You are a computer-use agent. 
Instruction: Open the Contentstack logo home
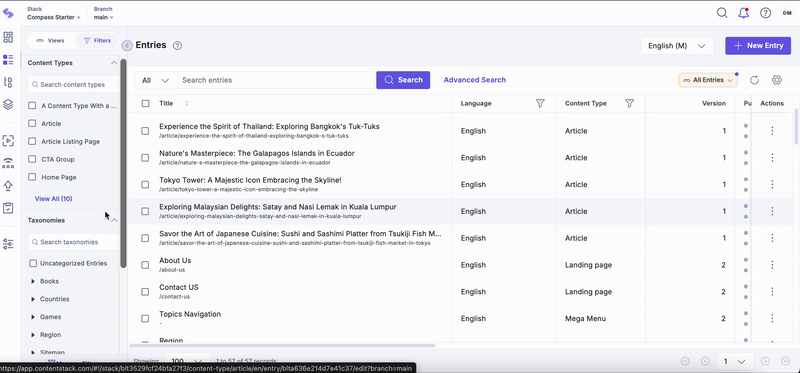point(8,13)
